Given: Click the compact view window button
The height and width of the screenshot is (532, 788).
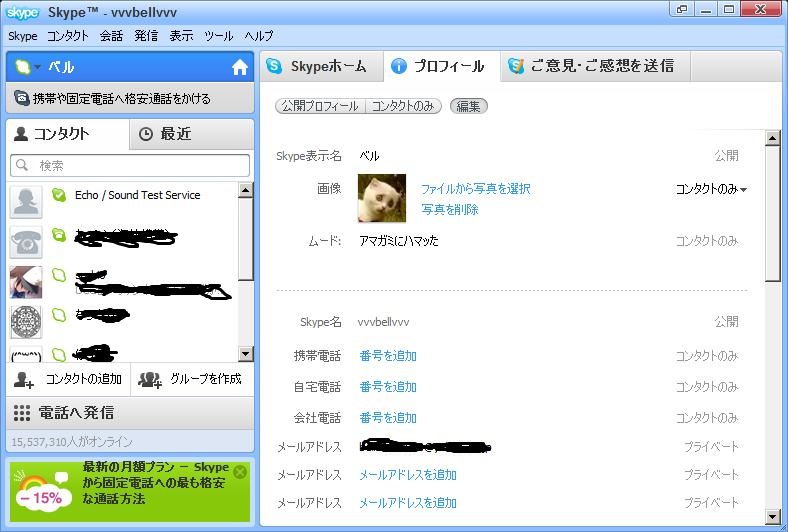Looking at the screenshot, I should pos(682,9).
